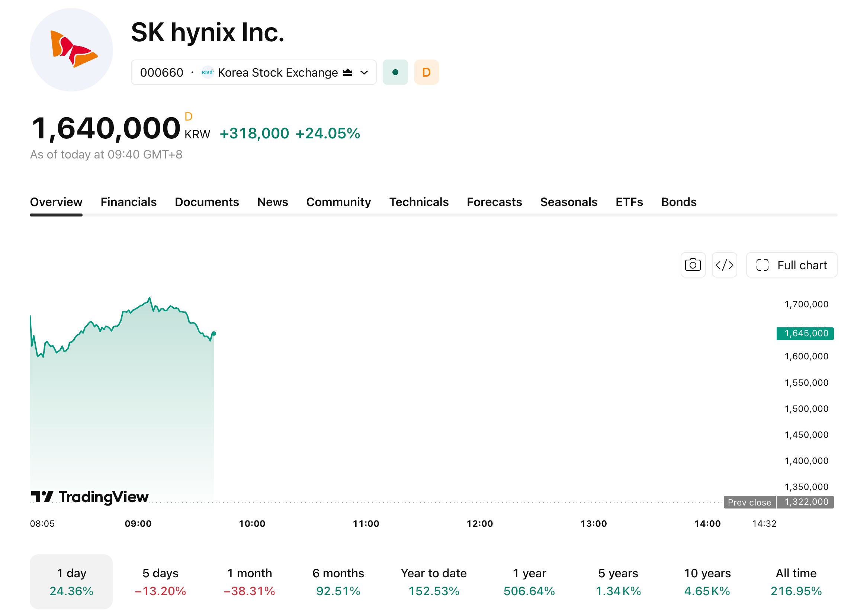Open the ETFs tab
Screen dimensions: 854x616
[x=629, y=202]
